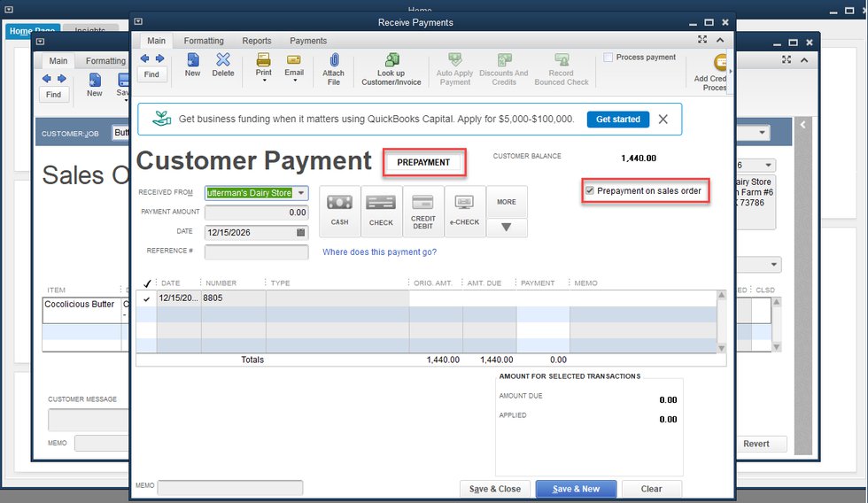Viewport: 868px width, 503px height.
Task: Toggle checkmark for transaction 8805 row
Action: tap(146, 299)
